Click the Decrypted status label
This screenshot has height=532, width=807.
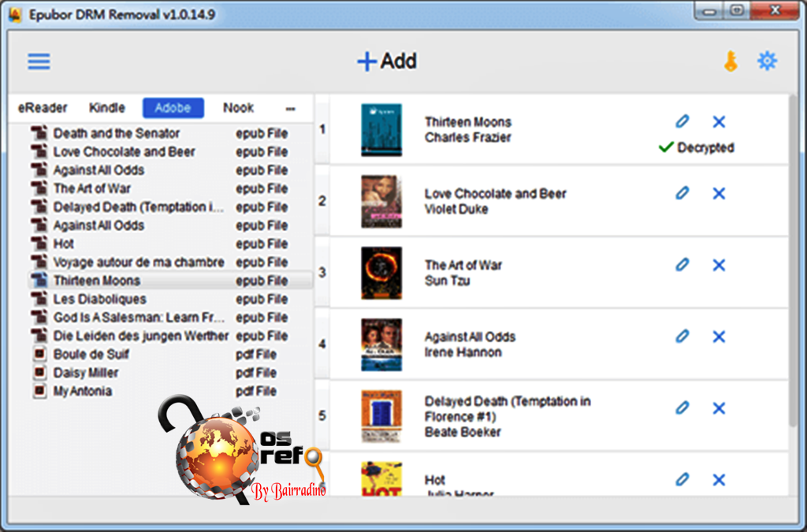[x=697, y=147]
